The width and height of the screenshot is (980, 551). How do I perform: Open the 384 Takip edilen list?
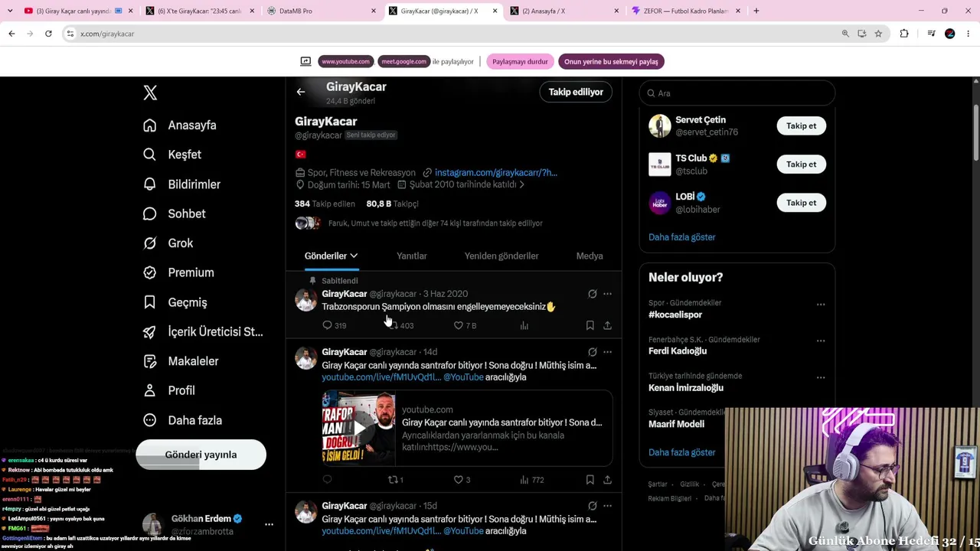click(325, 204)
